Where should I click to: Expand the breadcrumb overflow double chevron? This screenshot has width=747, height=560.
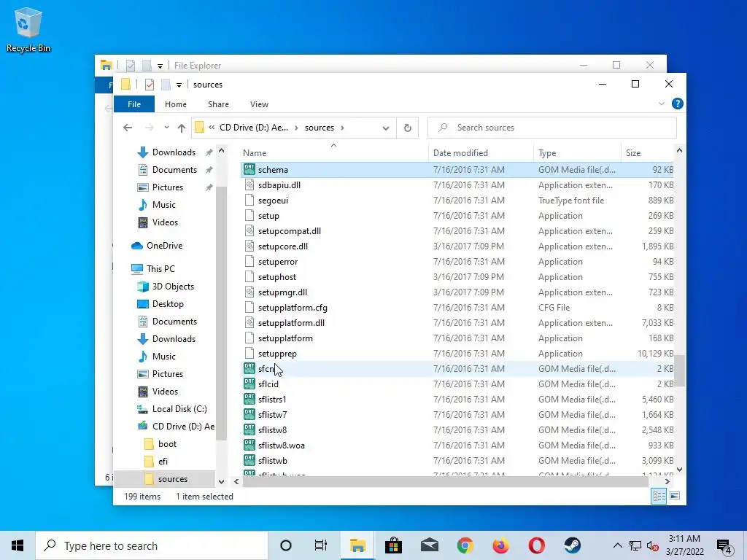pyautogui.click(x=212, y=128)
